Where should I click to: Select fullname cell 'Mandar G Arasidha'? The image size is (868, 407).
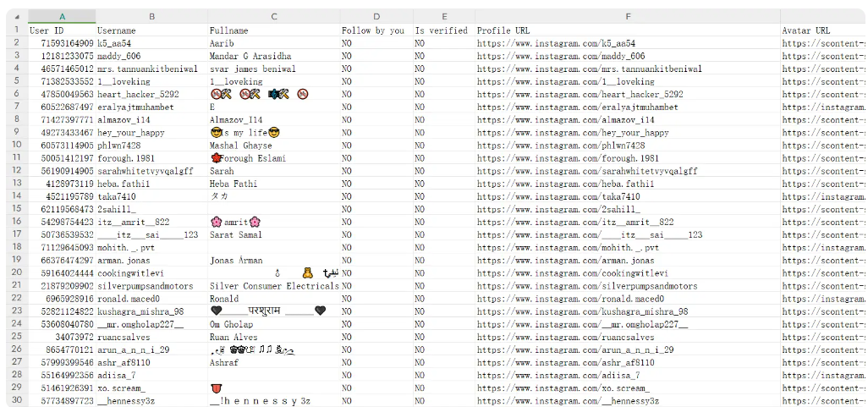pos(274,56)
